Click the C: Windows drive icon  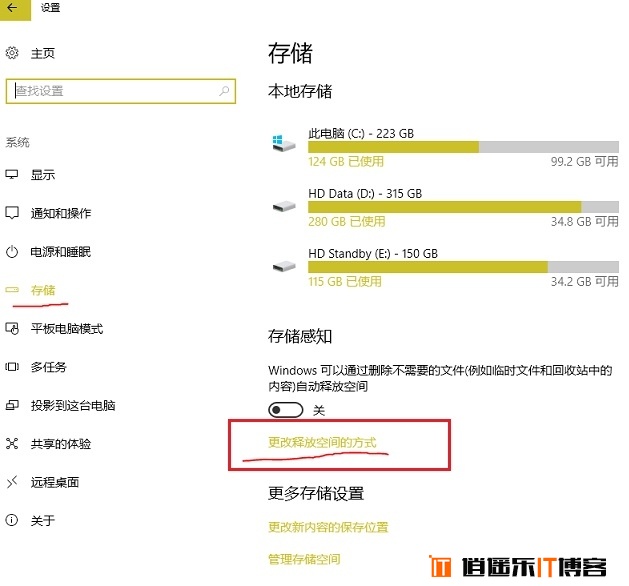coord(284,143)
